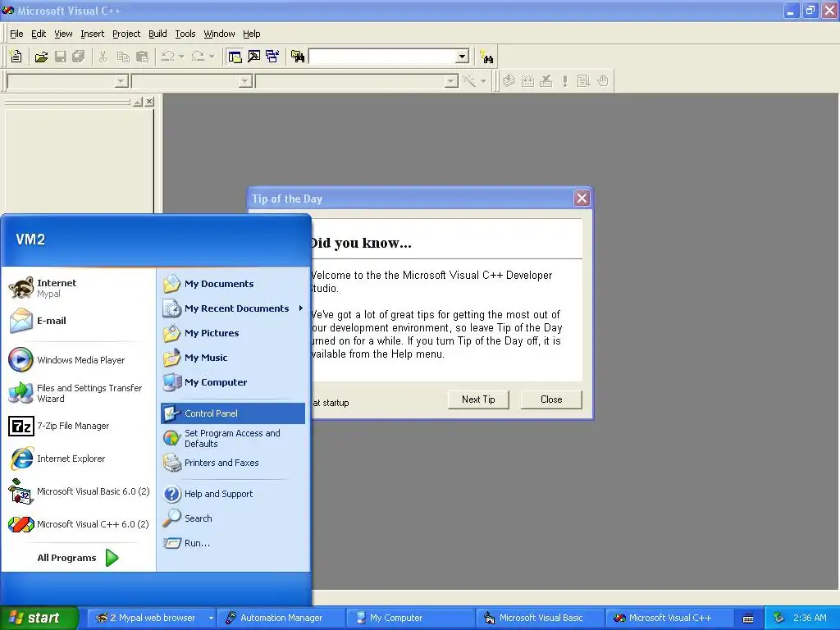The width and height of the screenshot is (840, 630).
Task: Click the Save All toolbar icon
Action: (x=78, y=57)
